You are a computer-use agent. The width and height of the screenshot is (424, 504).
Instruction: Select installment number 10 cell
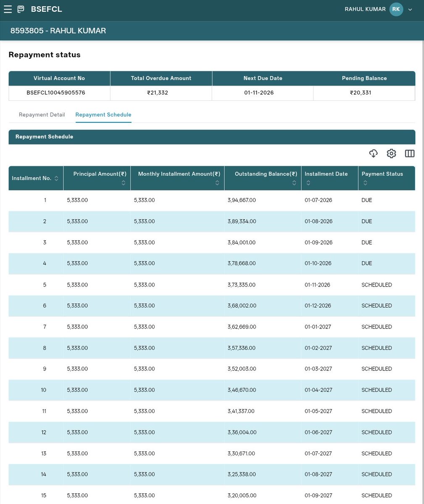tap(44, 390)
